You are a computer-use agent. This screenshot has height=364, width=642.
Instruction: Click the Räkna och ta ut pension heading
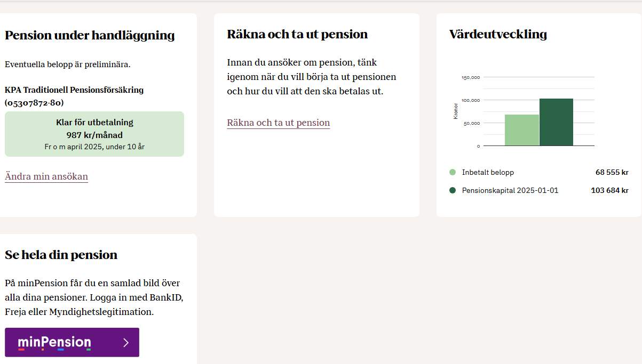click(297, 34)
